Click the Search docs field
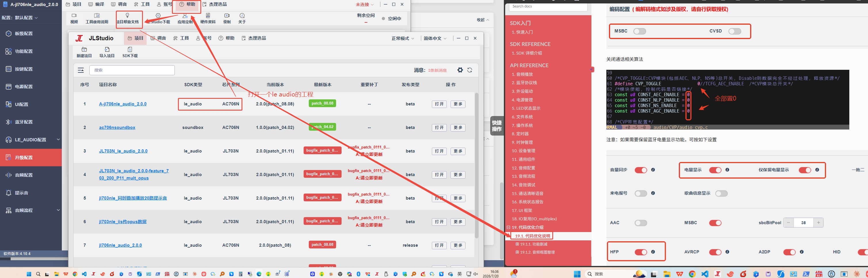868x278 pixels. click(x=548, y=7)
